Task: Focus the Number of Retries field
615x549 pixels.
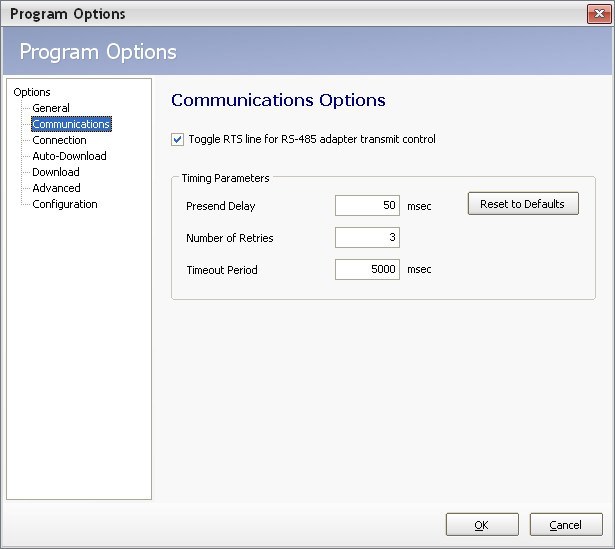Action: tap(367, 238)
